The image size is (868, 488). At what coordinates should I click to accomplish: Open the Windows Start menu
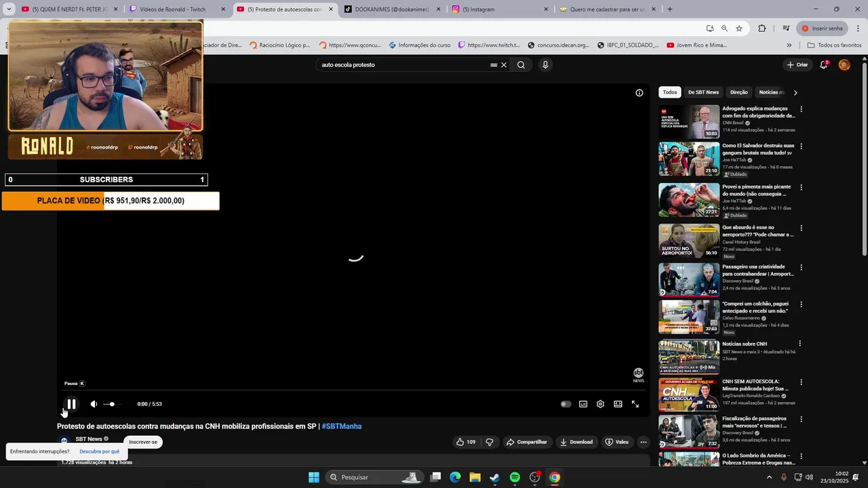pyautogui.click(x=314, y=477)
